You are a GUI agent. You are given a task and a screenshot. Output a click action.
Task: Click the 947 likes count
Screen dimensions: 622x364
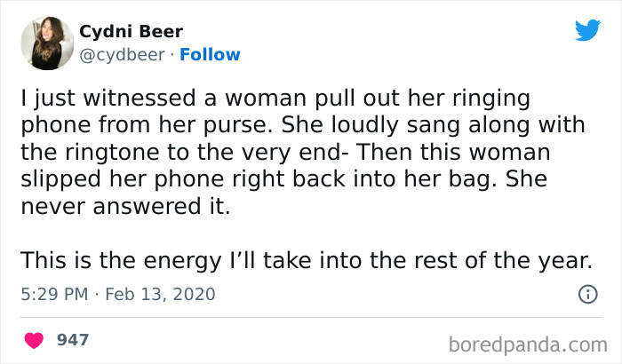pyautogui.click(x=72, y=339)
